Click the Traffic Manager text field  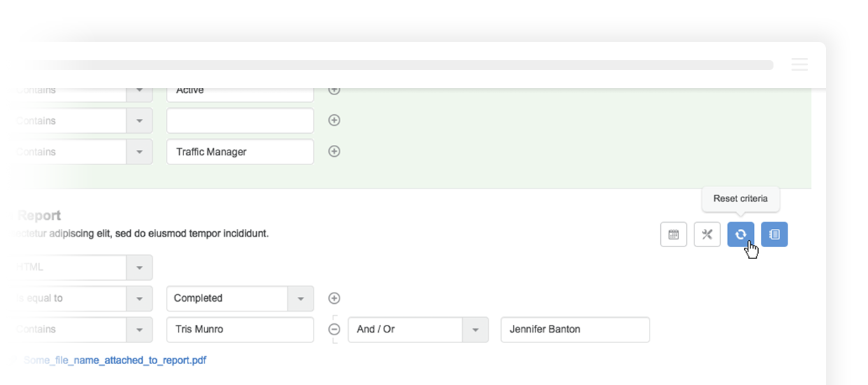[x=240, y=152]
